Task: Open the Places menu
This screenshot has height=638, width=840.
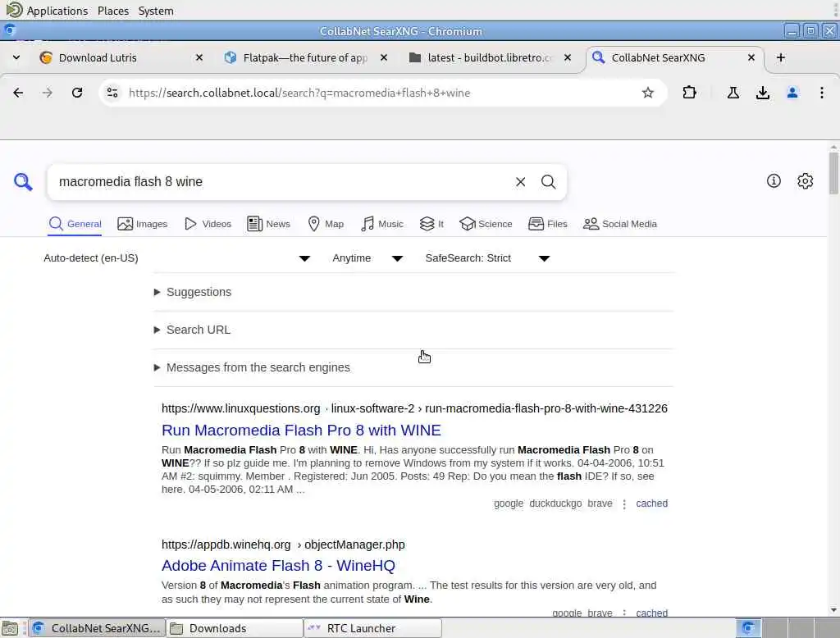Action: 113,11
